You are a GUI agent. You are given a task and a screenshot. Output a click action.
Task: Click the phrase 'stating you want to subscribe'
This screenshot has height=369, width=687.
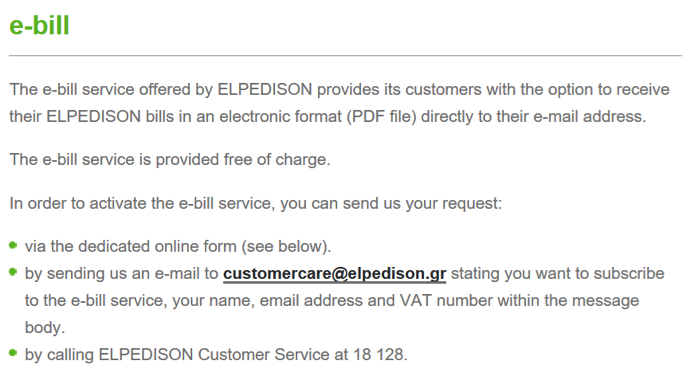(558, 273)
